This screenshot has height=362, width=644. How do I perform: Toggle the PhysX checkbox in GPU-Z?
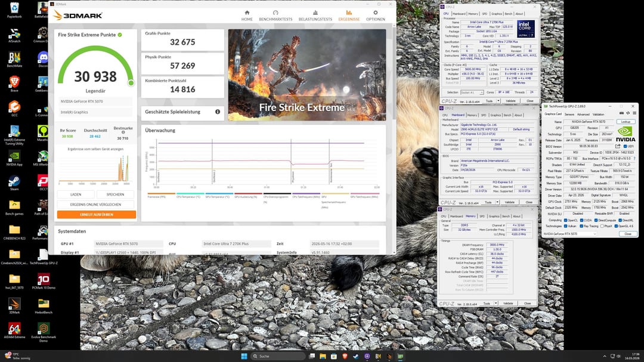pyautogui.click(x=602, y=226)
